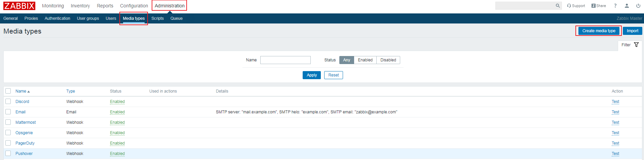The image size is (644, 160).
Task: Toggle the Enabled status for PagerDuty
Action: [117, 143]
